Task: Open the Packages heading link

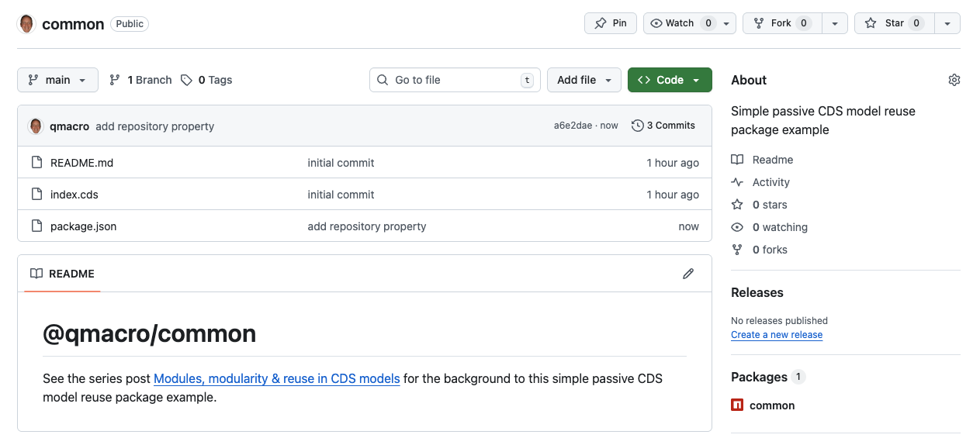Action: (768, 377)
